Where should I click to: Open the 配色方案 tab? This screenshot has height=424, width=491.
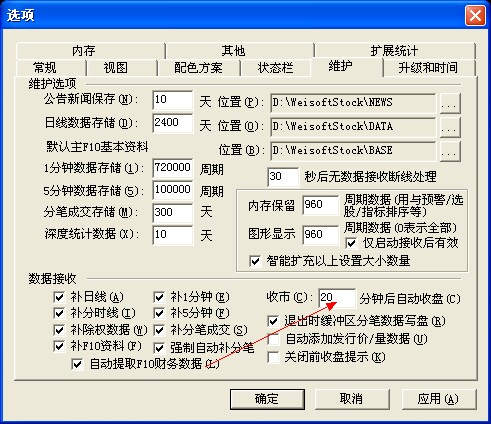199,68
